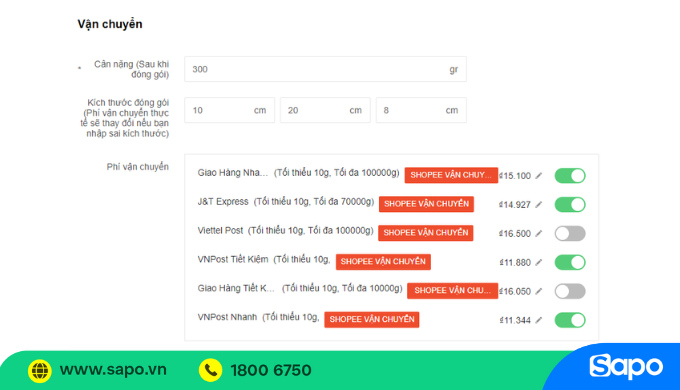Click the globe icon beside www.sapo.vn

40,370
